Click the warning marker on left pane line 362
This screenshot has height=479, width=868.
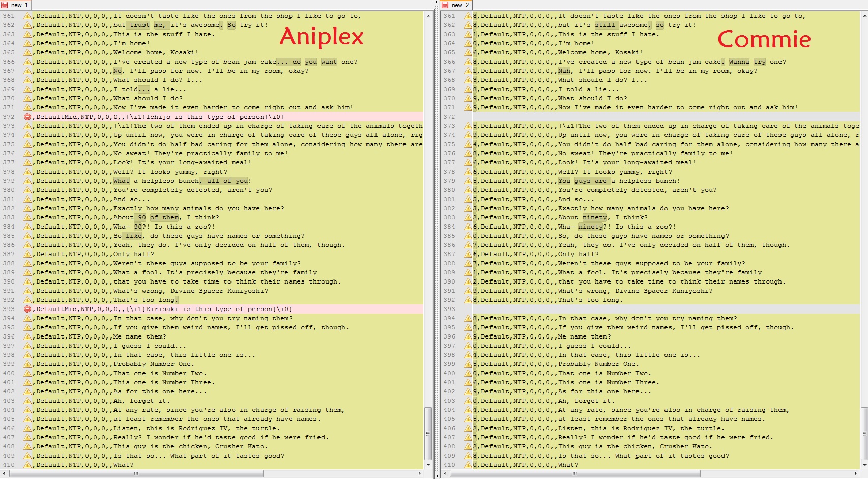click(x=27, y=25)
